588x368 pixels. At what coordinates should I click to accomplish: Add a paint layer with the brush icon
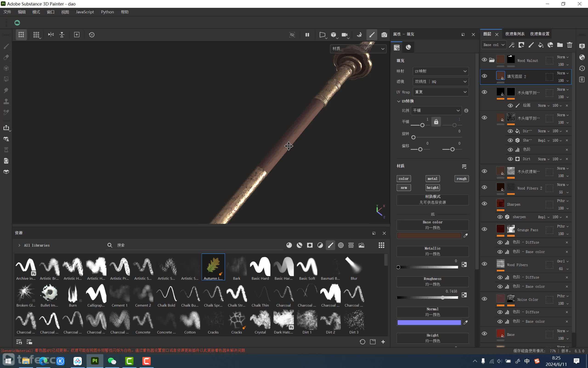coord(531,45)
